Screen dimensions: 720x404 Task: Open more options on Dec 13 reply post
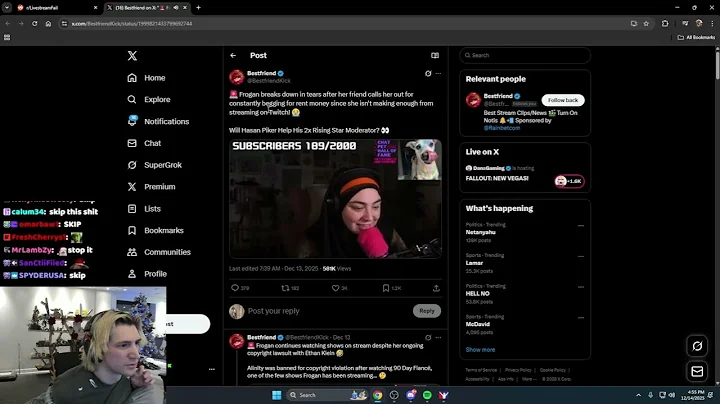(439, 337)
